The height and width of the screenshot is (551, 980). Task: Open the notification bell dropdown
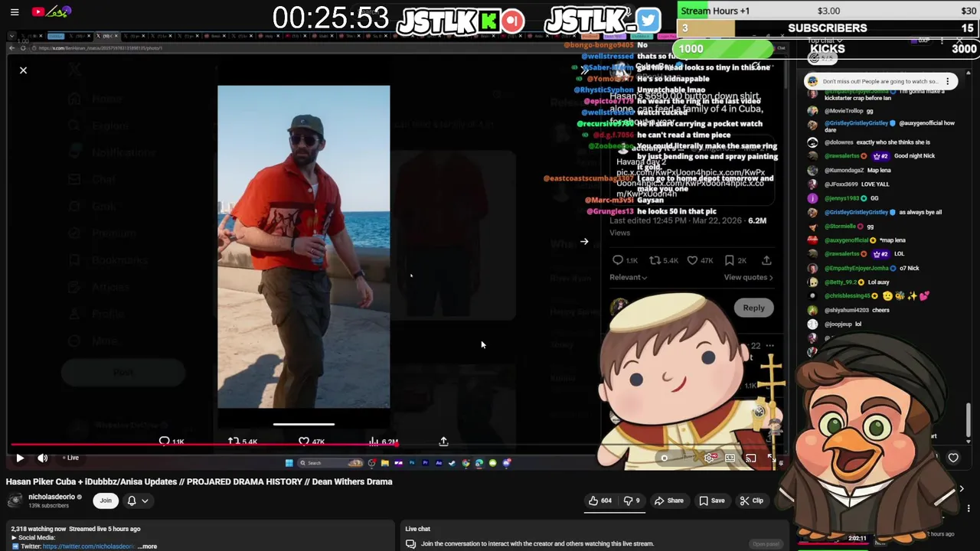tap(137, 500)
